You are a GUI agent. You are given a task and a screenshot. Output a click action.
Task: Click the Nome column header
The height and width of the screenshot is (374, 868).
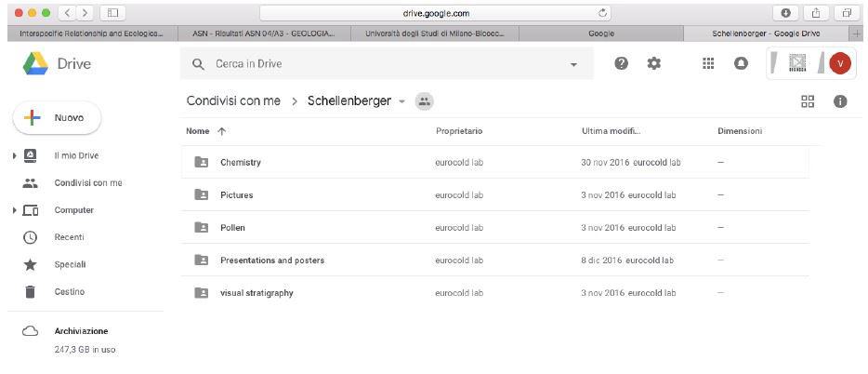pos(198,131)
